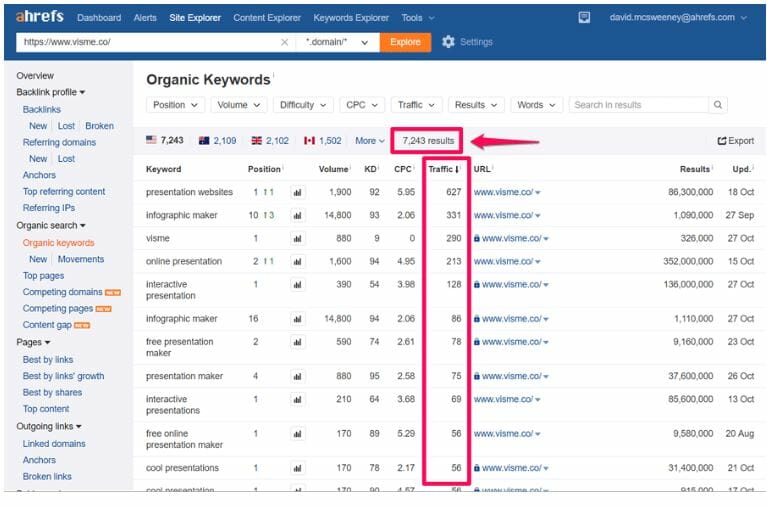The image size is (767, 506).
Task: Open chart icon for online presentation row
Action: pyautogui.click(x=297, y=261)
